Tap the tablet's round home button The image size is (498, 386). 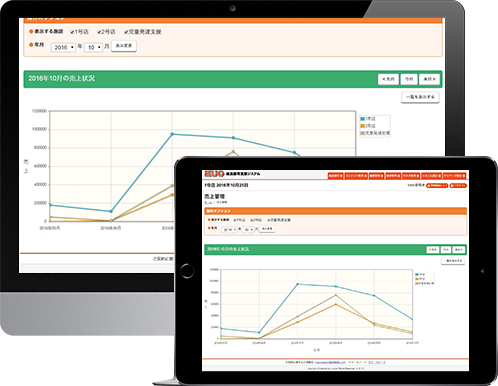pos(187,271)
